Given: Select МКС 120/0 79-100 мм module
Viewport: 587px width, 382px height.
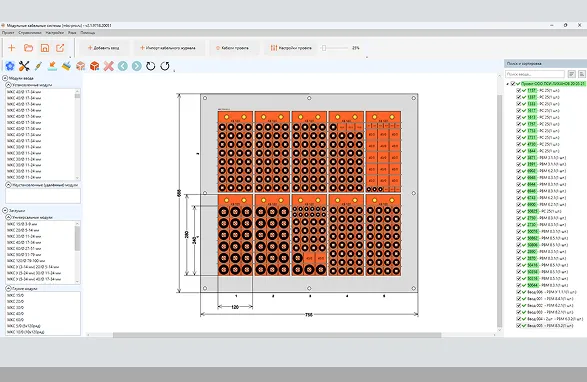Looking at the screenshot, I should coord(26,261).
